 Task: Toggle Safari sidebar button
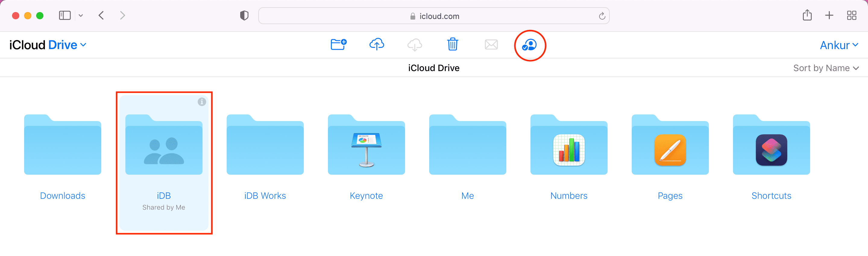coord(65,15)
